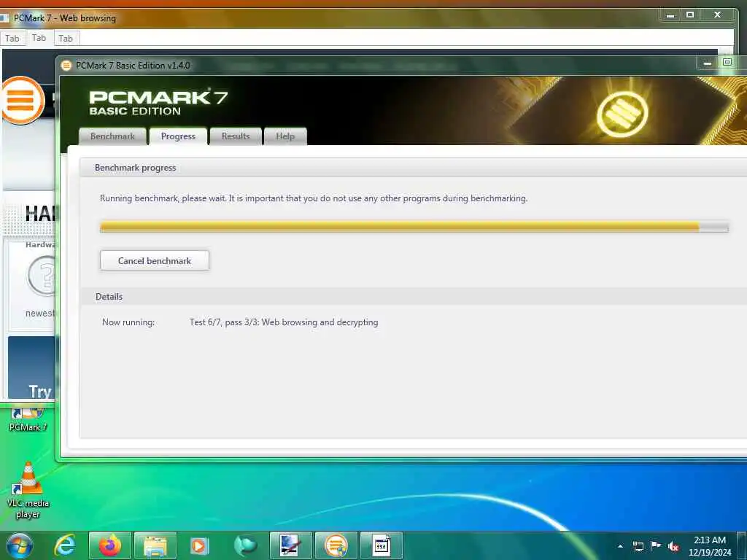Click the network status tray icon
The image size is (747, 560).
click(638, 546)
